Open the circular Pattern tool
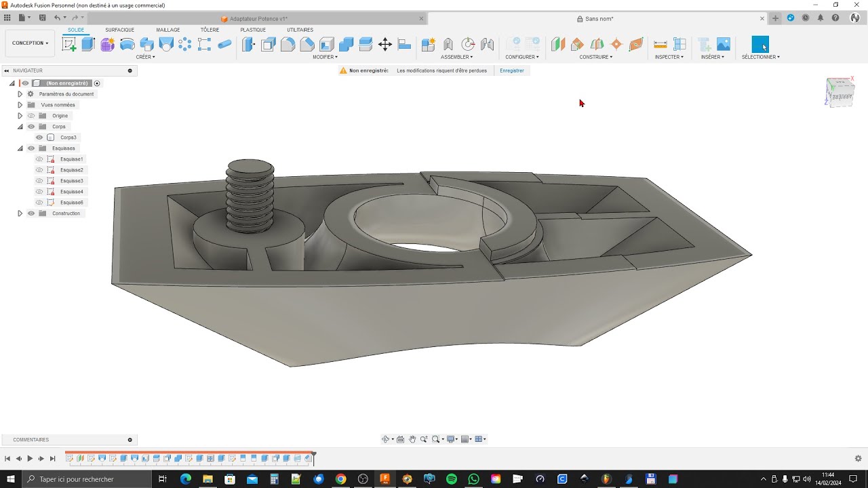Screen dimensions: 868x488 coord(185,45)
